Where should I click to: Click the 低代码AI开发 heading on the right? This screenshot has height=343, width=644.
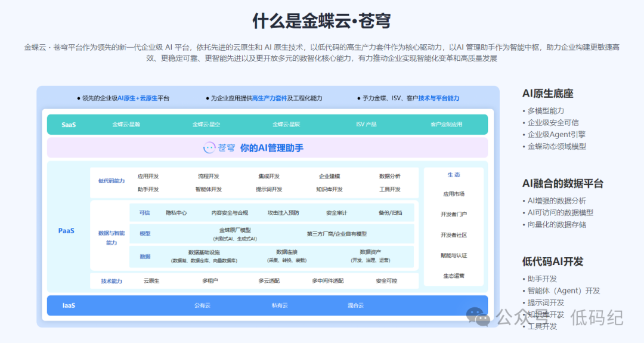[552, 261]
